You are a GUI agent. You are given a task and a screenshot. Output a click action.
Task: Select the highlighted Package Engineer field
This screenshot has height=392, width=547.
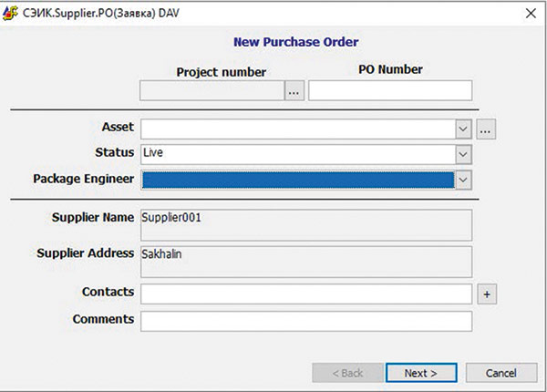[296, 180]
